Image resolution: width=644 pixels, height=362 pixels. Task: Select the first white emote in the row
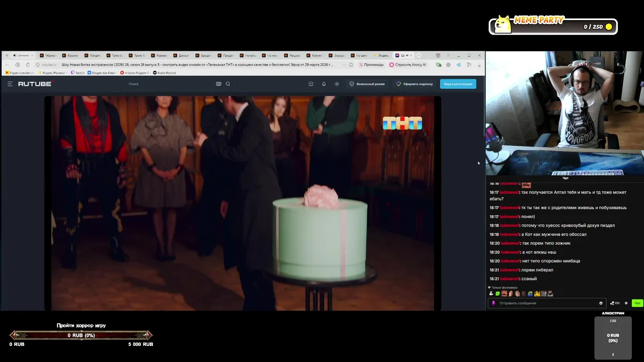tap(491, 294)
